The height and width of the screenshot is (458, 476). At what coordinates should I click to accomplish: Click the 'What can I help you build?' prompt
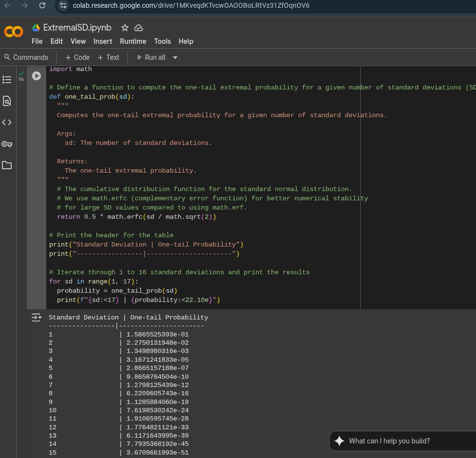[389, 440]
